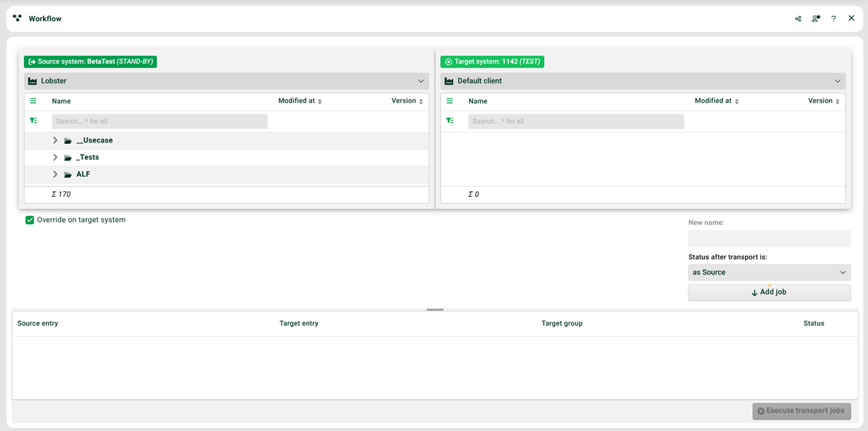Viewport: 868px width, 431px height.
Task: Close the Workflow dialog
Action: (851, 19)
